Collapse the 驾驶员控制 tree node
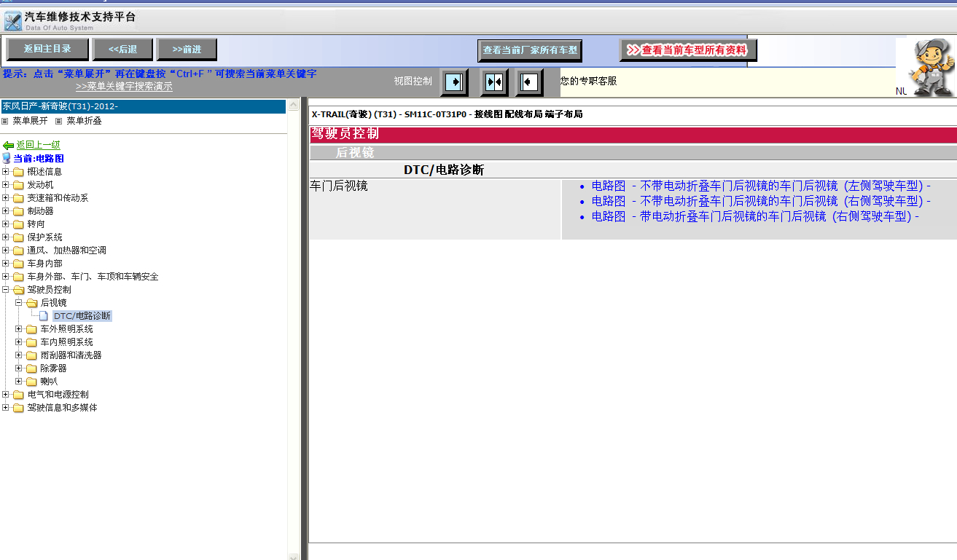957x560 pixels. point(6,290)
